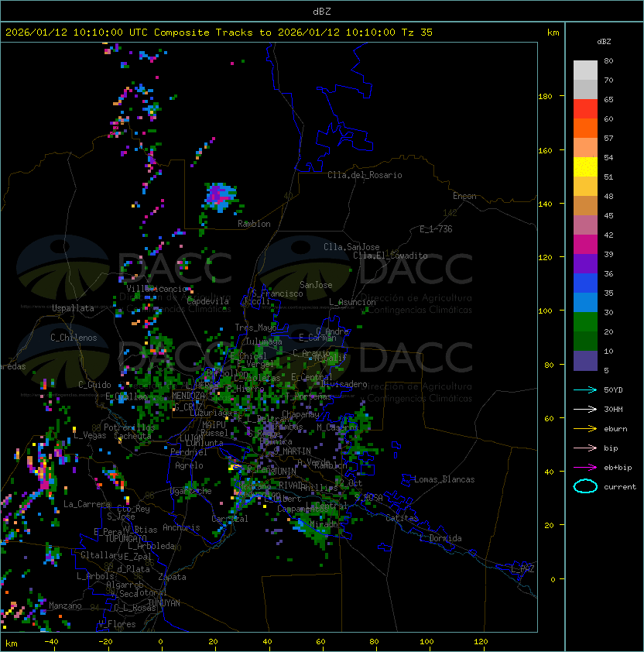644x652 pixels.
Task: Click the 100 km tick on right axis
Action: [545, 311]
